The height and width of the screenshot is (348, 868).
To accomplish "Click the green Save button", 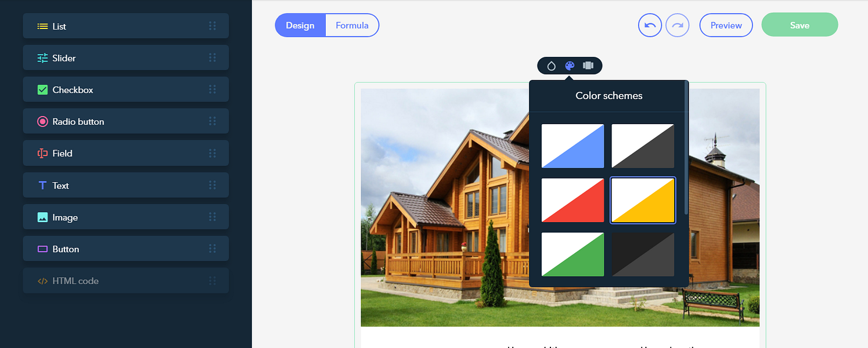I will pyautogui.click(x=799, y=25).
